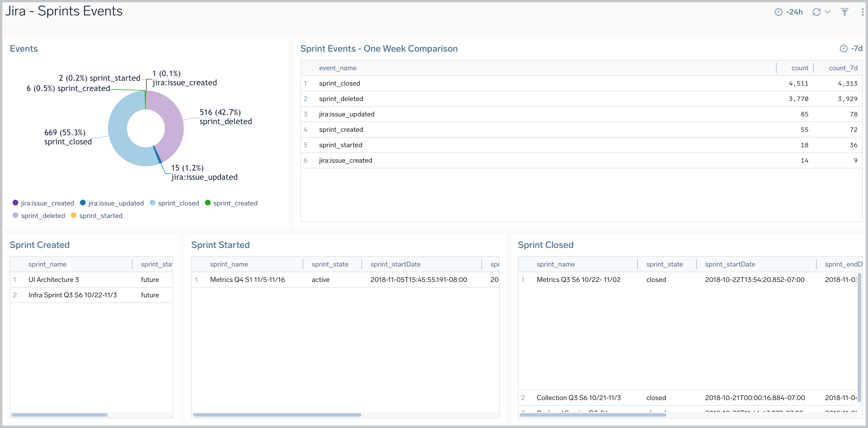The image size is (868, 428).
Task: Sort by count_7d column header
Action: pyautogui.click(x=843, y=68)
